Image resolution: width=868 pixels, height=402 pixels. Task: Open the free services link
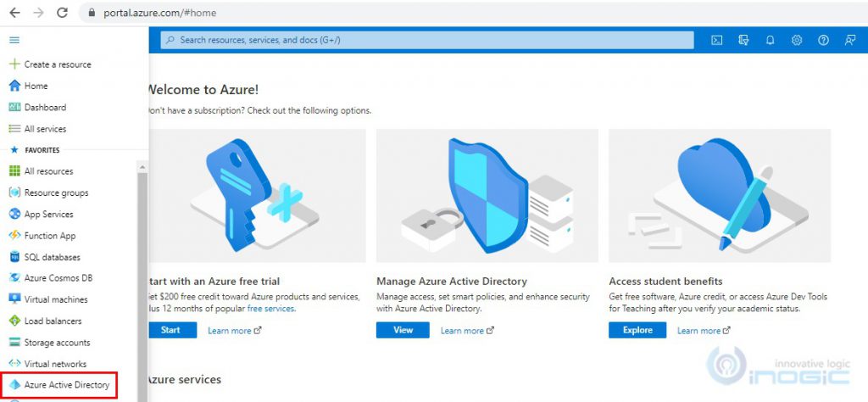270,309
